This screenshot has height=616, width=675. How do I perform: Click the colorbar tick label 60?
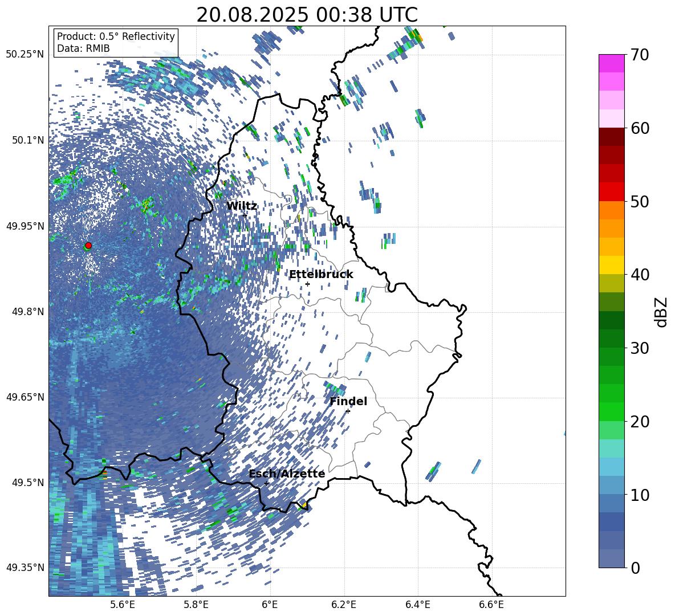[x=640, y=128]
